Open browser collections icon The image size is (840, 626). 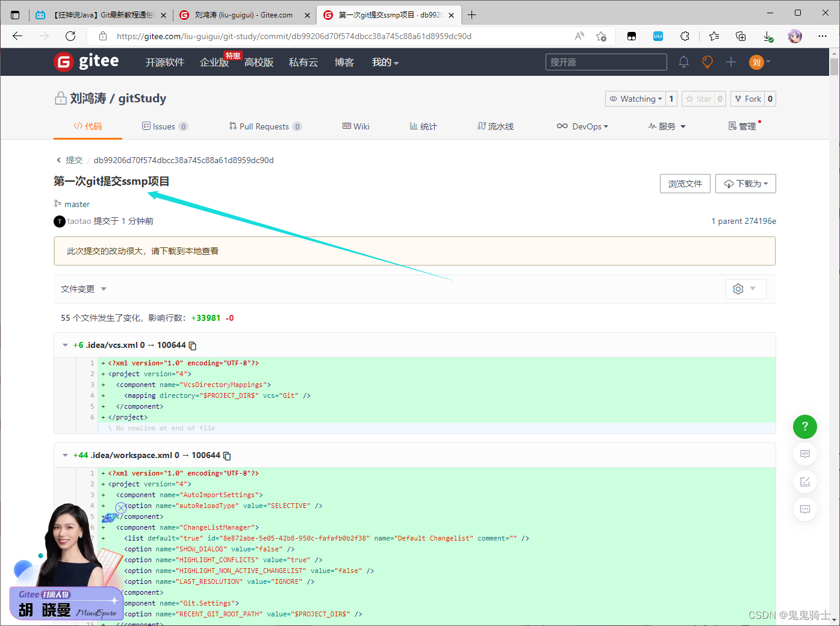click(x=741, y=36)
